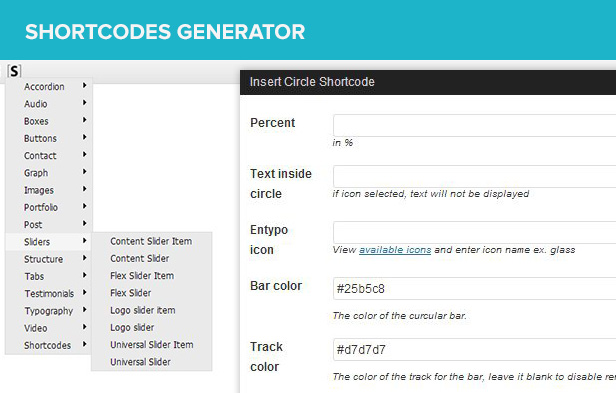Focus the Percent input field
The image size is (616, 393).
coord(475,125)
